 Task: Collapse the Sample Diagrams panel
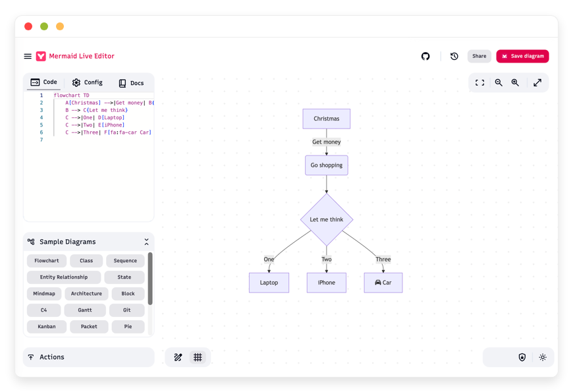point(146,242)
